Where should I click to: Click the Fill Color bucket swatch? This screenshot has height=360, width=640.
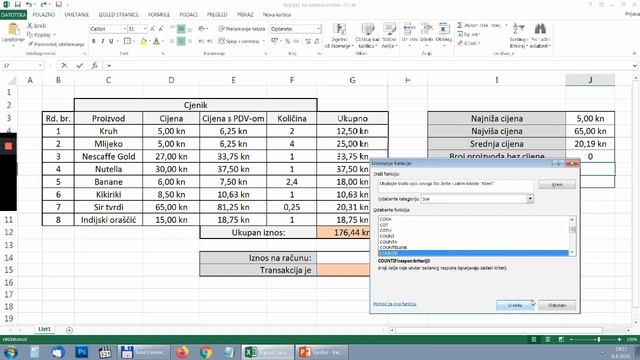pos(143,41)
